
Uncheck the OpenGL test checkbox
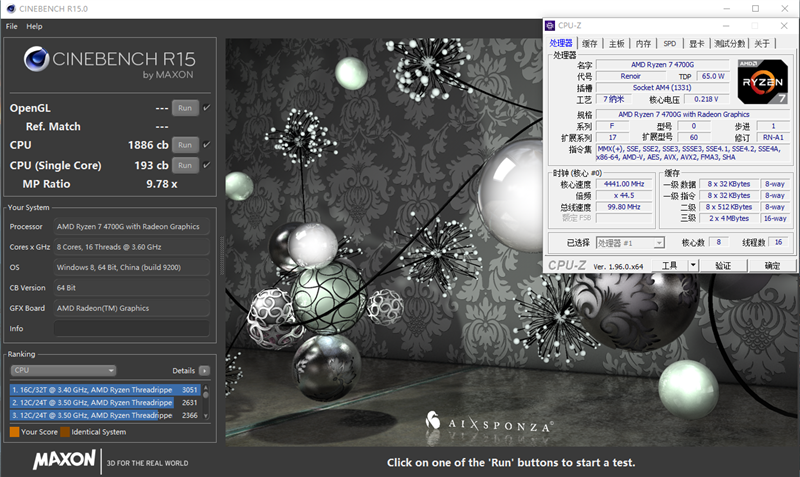click(x=207, y=108)
